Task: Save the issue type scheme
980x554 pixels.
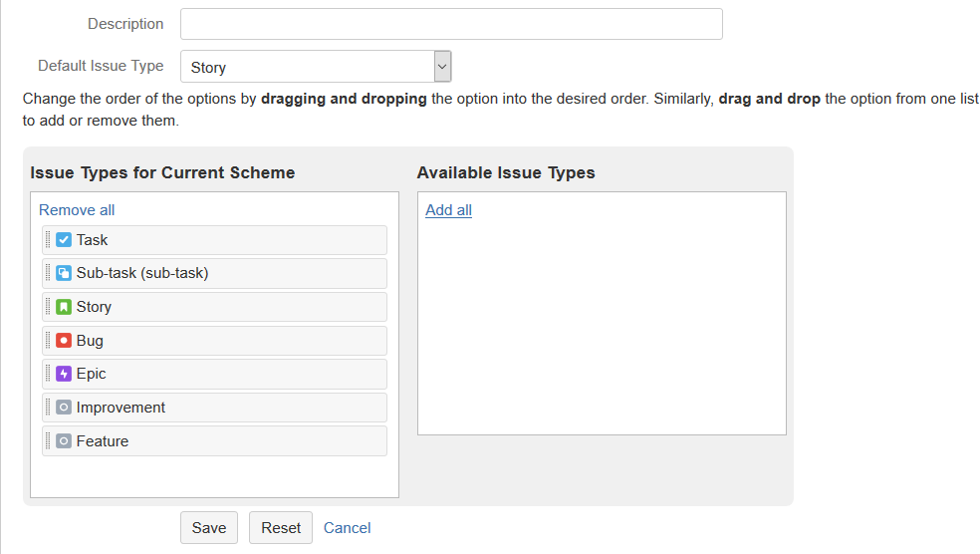Action: [209, 528]
